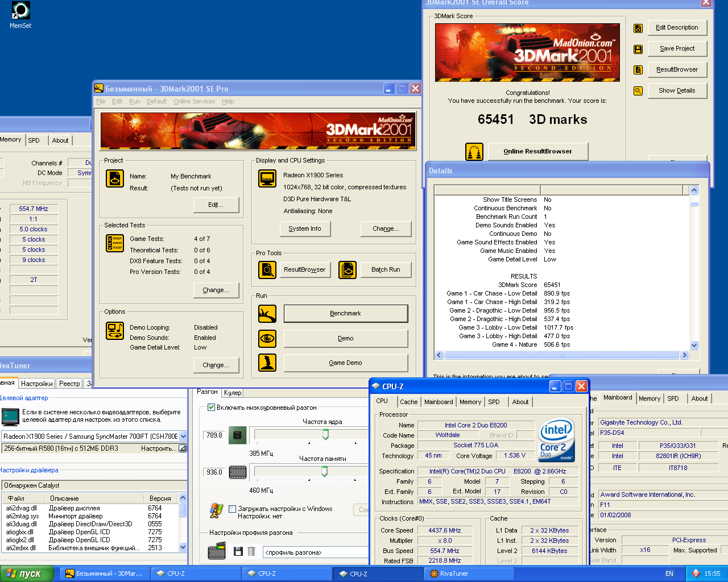Click the Save Project button
The height and width of the screenshot is (582, 728).
click(677, 49)
